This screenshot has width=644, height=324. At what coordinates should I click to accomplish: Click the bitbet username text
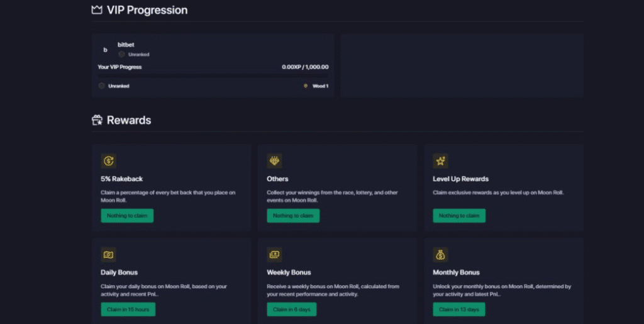pos(126,45)
